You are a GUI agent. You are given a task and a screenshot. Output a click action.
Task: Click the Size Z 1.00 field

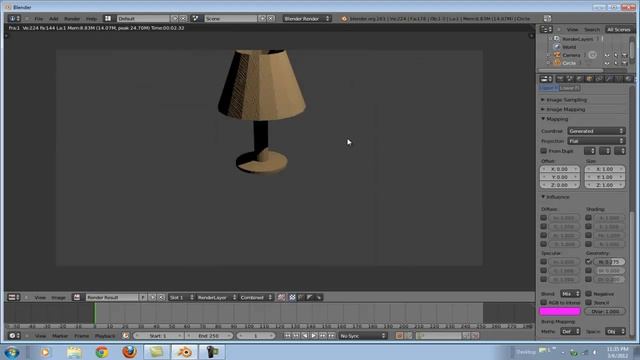(605, 185)
